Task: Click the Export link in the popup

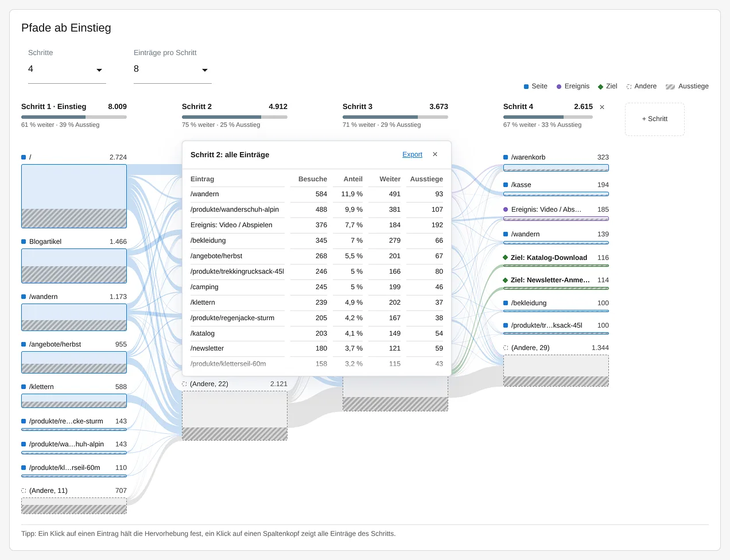Action: [x=412, y=154]
